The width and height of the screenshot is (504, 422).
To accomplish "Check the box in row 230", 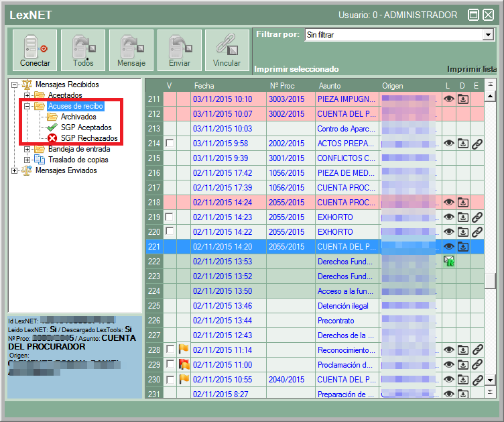I will [170, 380].
